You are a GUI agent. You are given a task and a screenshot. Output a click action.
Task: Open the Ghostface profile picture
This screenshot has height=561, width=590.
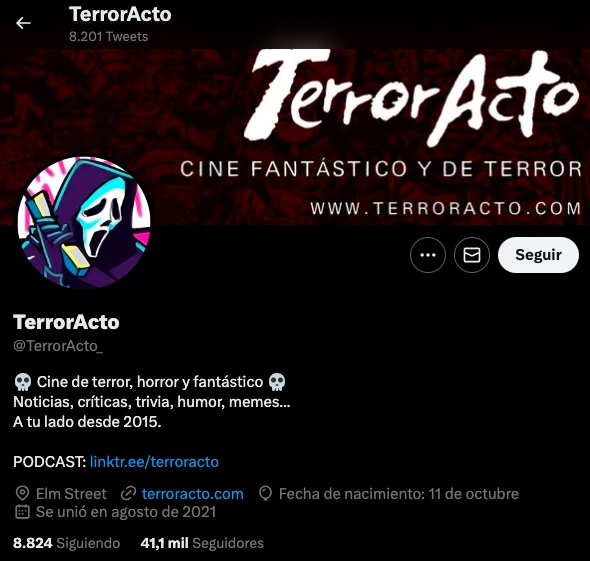tap(84, 223)
